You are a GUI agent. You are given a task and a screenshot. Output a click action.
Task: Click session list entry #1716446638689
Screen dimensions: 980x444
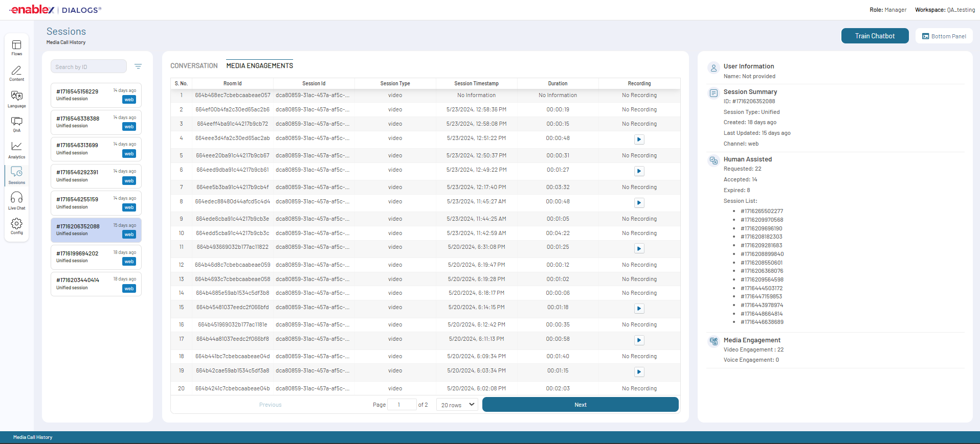(762, 322)
